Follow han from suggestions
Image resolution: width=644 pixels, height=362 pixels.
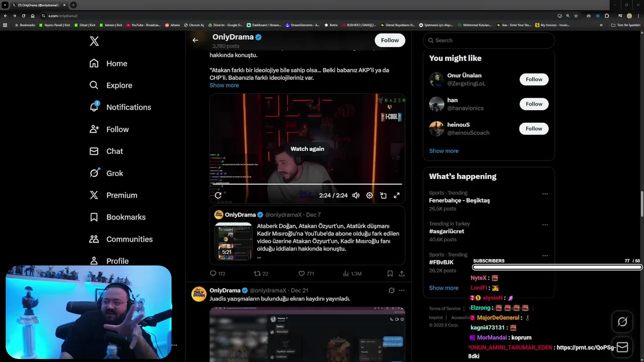[534, 104]
